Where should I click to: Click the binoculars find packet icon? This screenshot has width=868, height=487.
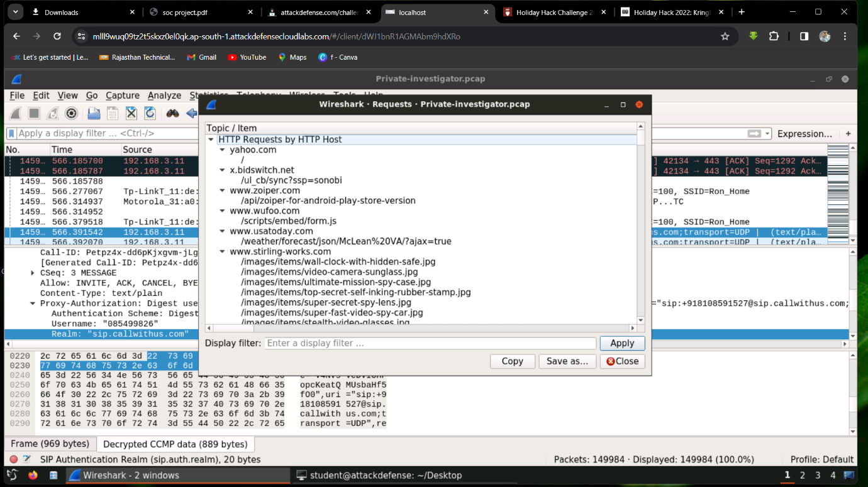pos(172,114)
